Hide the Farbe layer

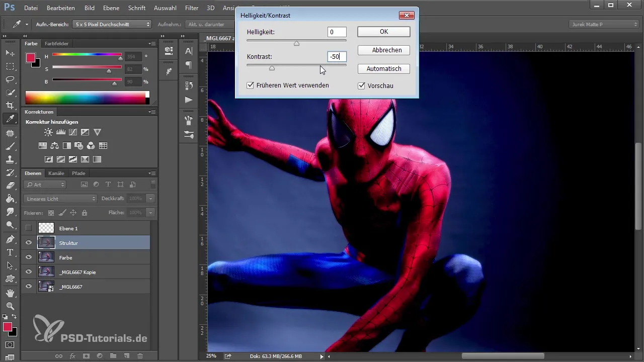[29, 257]
